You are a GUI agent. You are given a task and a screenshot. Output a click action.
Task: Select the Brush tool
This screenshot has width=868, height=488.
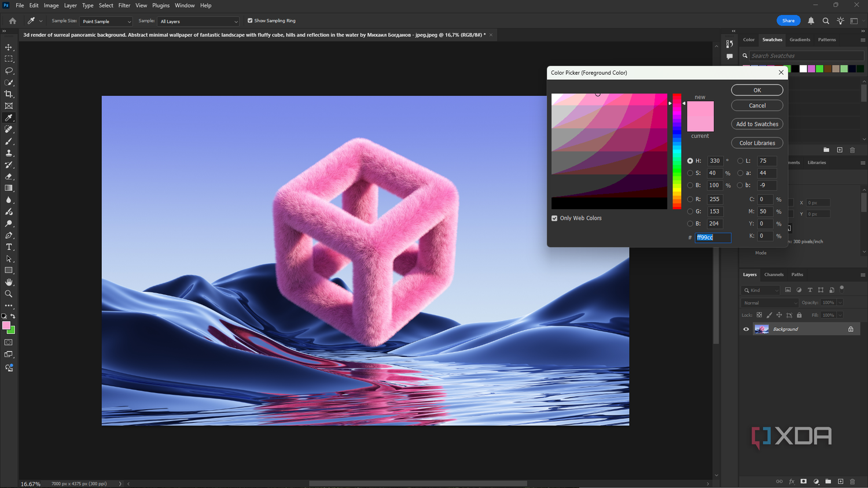9,141
